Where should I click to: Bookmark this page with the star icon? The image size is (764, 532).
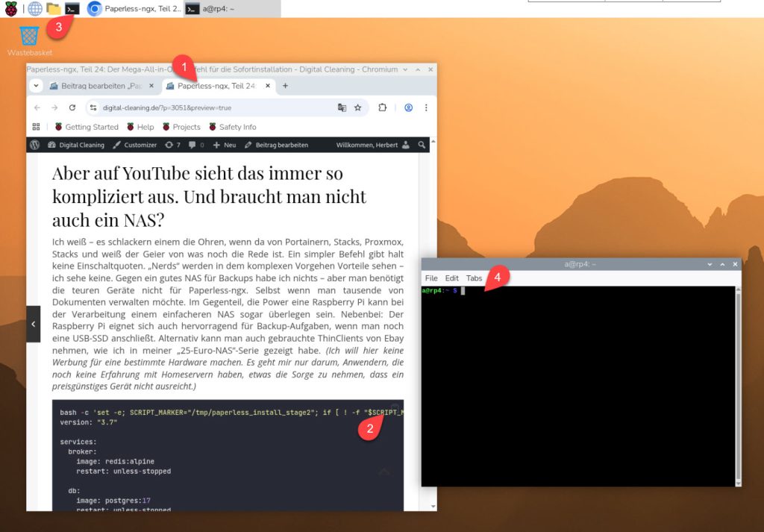[x=358, y=107]
